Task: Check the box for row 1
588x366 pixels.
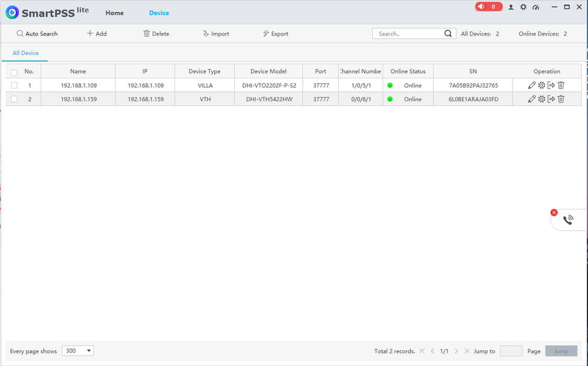Action: coord(14,86)
